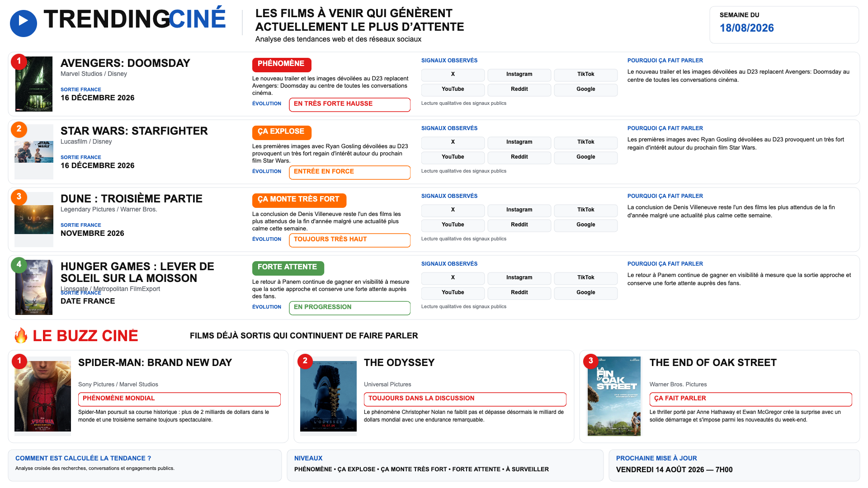
Task: Click the STAR WARS: STARFIGHTER title
Action: tap(134, 131)
